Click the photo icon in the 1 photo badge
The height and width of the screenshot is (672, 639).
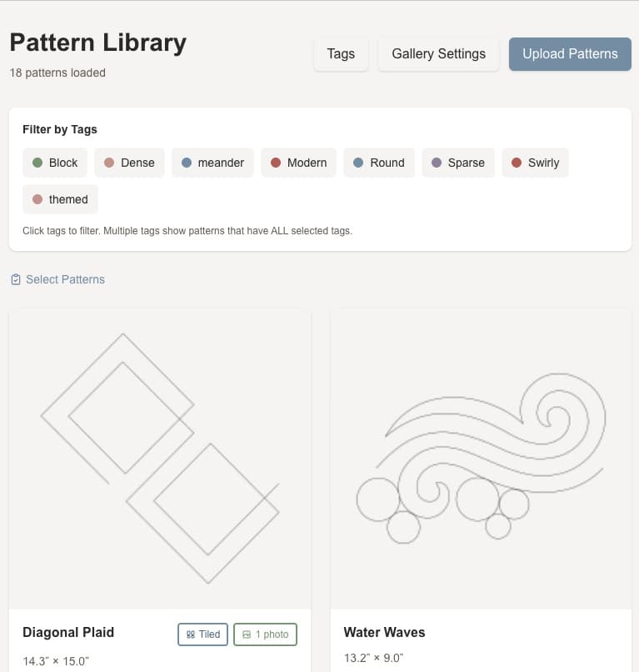pos(247,634)
